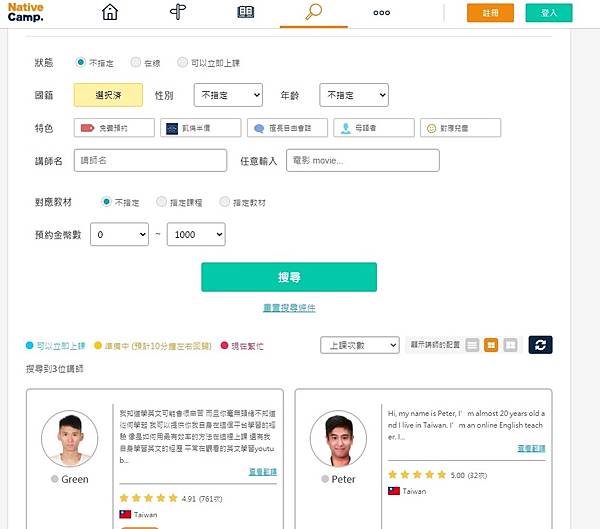Image resolution: width=600 pixels, height=529 pixels.
Task: Click Taiwan flag on Green's card
Action: point(125,514)
